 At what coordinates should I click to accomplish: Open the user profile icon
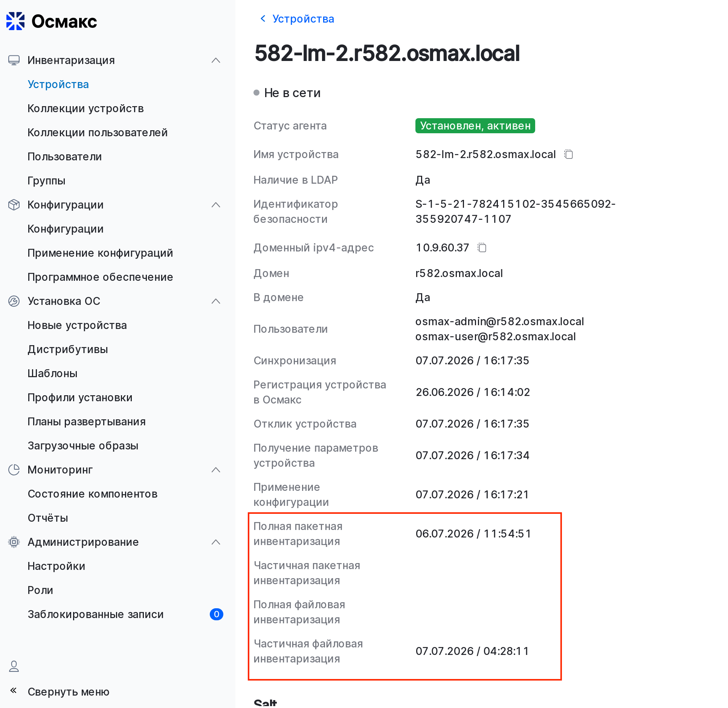[14, 666]
